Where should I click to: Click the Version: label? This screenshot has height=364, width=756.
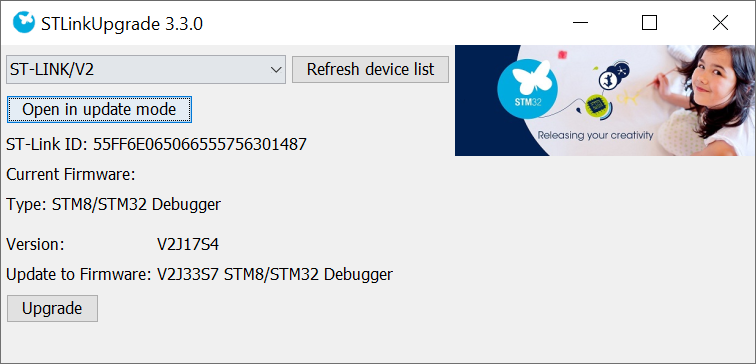click(x=35, y=244)
